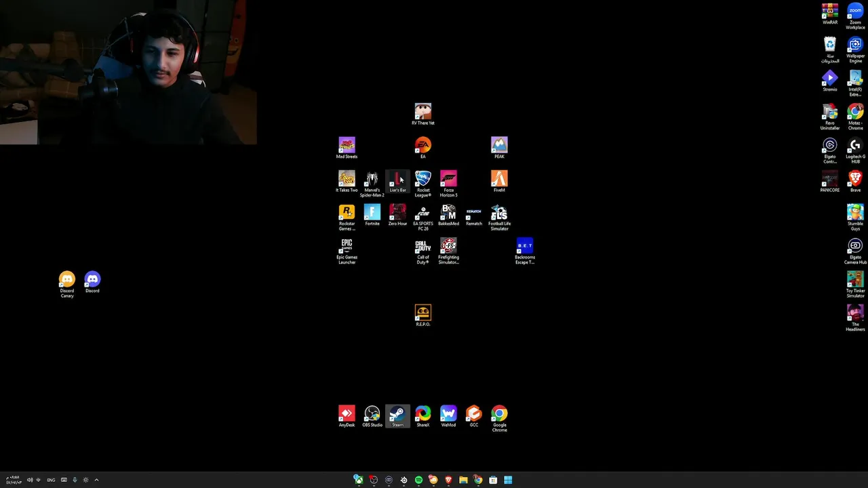Open Spotify from the taskbar
The height and width of the screenshot is (488, 868).
click(418, 480)
